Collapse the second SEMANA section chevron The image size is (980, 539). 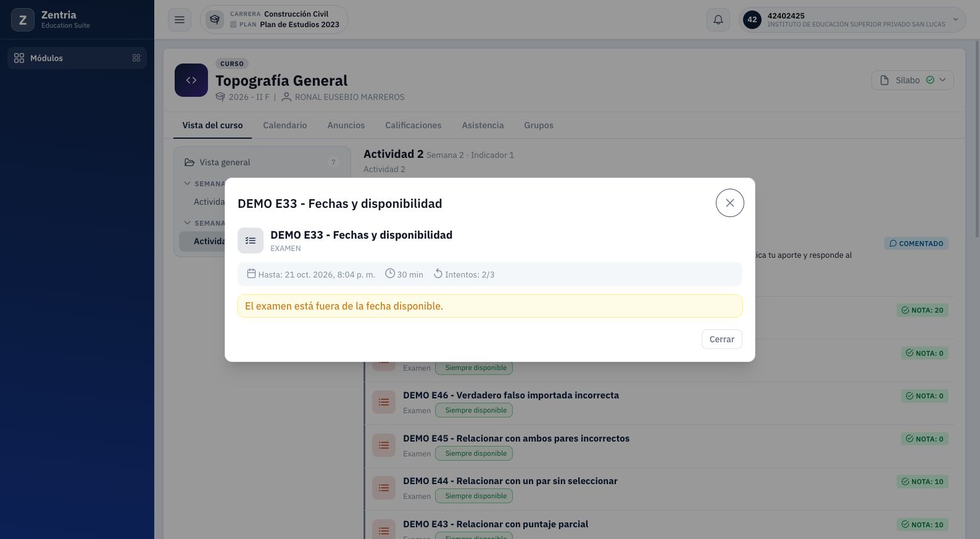click(187, 223)
